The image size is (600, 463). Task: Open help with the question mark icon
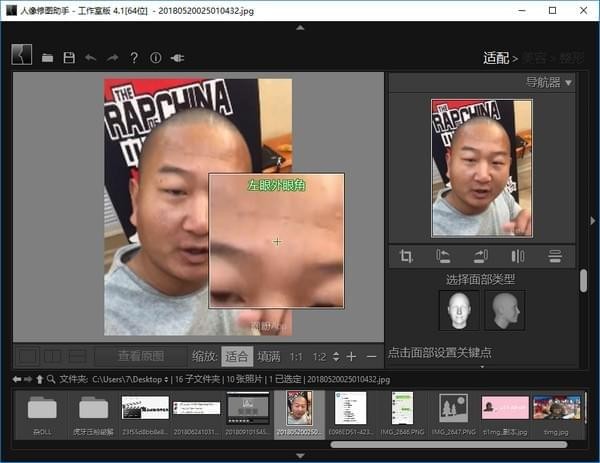tap(134, 58)
